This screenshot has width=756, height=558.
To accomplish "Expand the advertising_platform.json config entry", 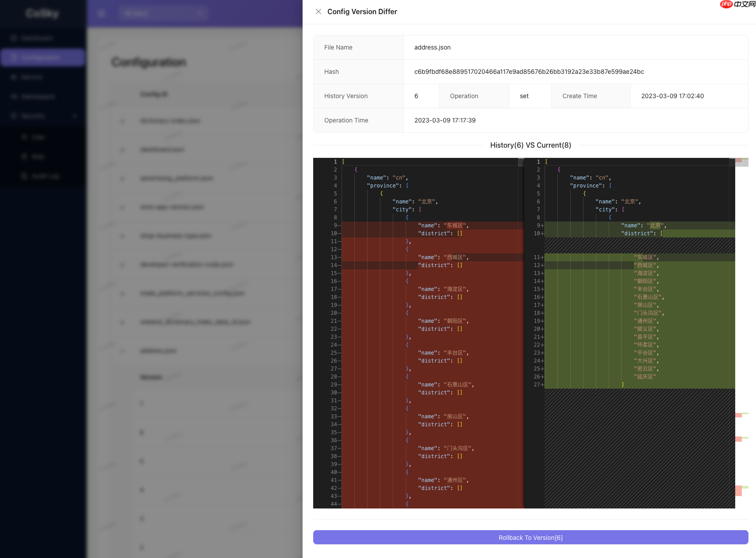I will point(123,178).
